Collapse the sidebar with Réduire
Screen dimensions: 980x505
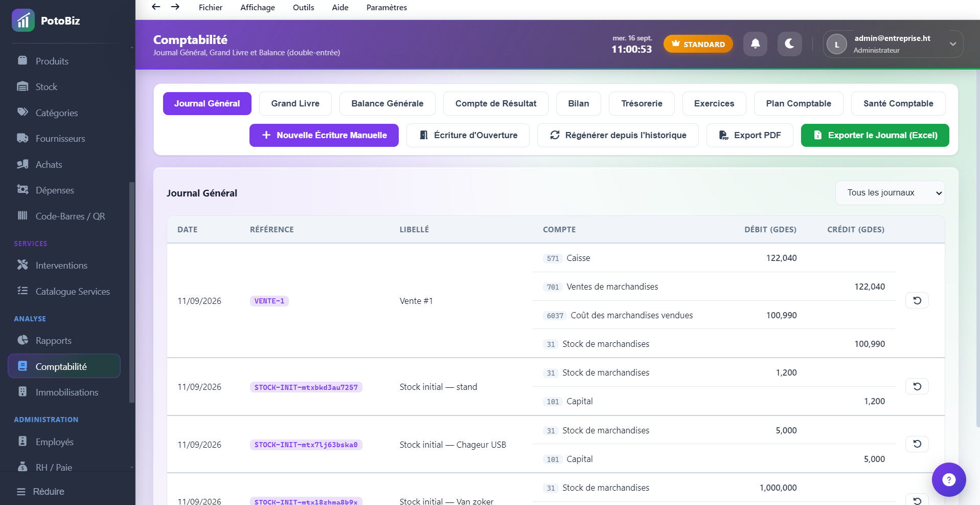pos(40,491)
